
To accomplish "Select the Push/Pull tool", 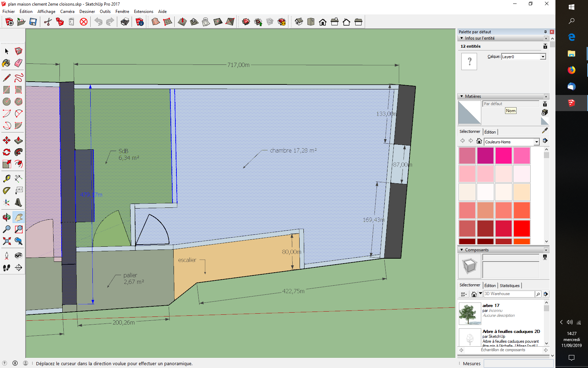I will tap(19, 140).
